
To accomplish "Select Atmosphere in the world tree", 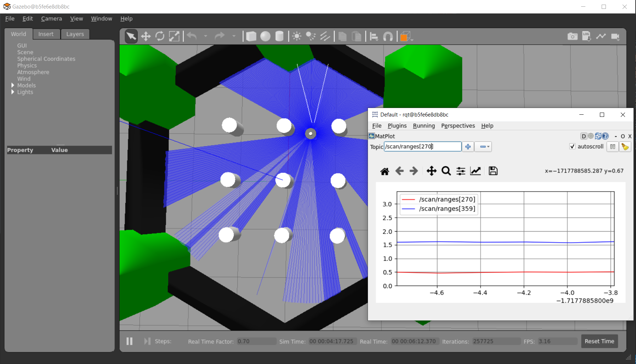I will pos(33,72).
